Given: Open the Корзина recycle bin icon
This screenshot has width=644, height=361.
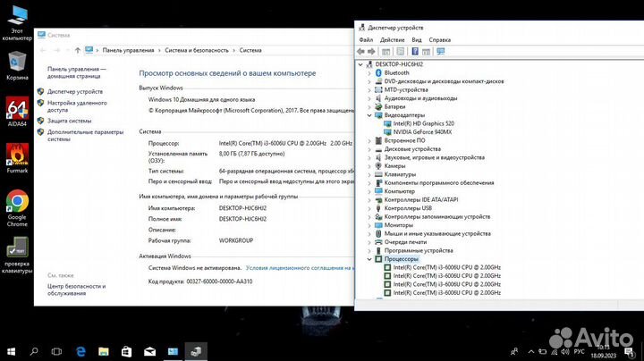Looking at the screenshot, I should [17, 65].
